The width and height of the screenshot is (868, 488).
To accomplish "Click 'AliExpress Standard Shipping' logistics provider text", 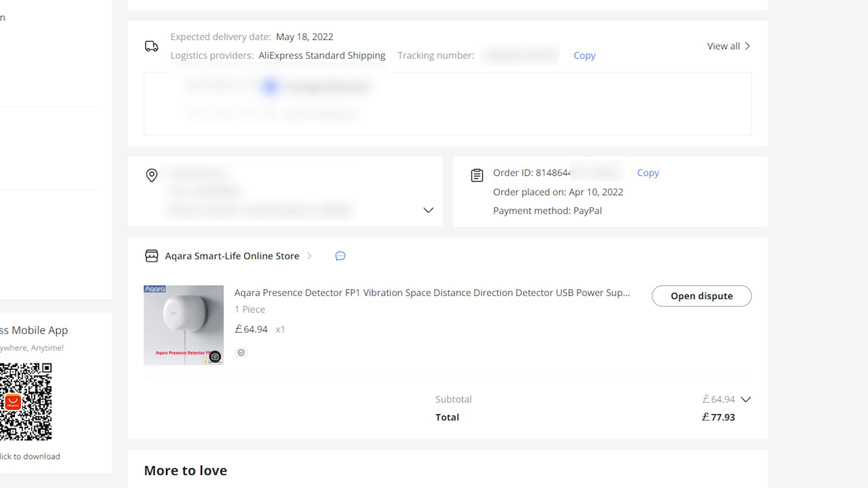I will pos(322,56).
